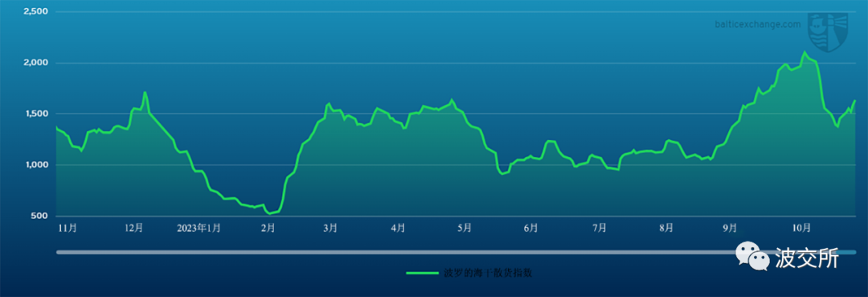Select the 2月 x-axis label

click(x=268, y=228)
